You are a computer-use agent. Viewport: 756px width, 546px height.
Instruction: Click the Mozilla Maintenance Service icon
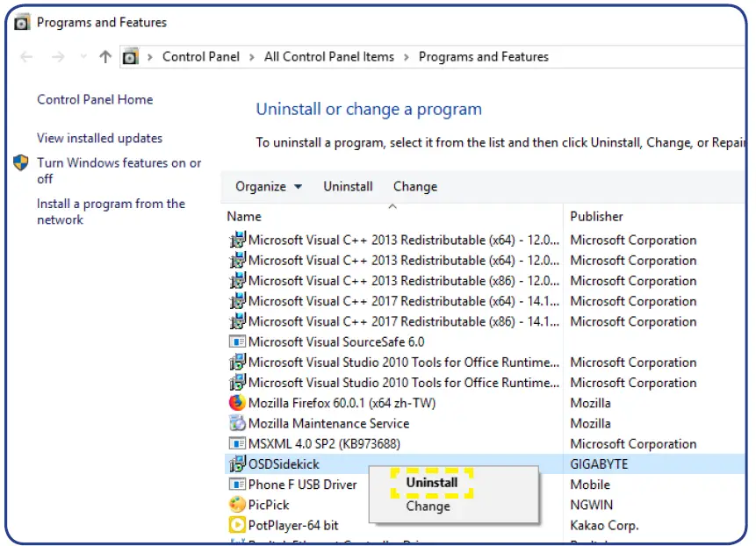(x=237, y=423)
